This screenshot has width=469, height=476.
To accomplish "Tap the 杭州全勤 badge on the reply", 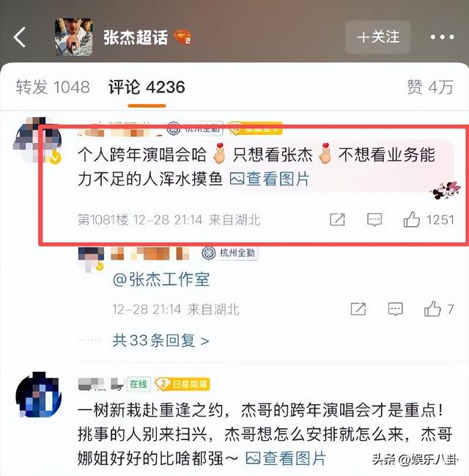I will point(230,253).
